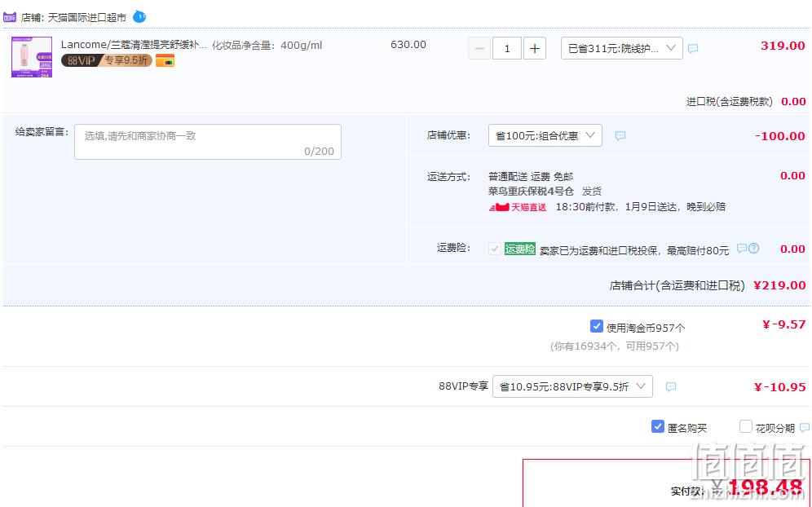The image size is (812, 507).
Task: Click the quantity input field
Action: [507, 49]
